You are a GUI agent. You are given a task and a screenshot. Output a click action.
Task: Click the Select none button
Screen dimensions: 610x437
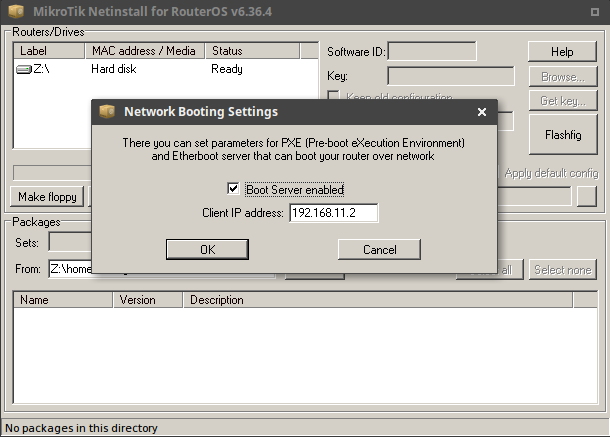[x=563, y=270]
